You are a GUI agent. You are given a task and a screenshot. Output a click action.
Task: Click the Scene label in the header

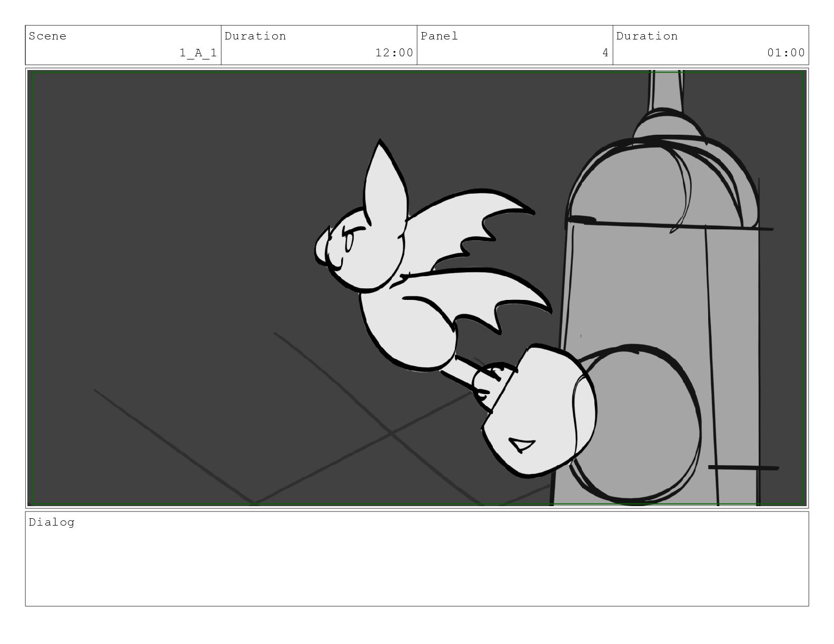47,36
